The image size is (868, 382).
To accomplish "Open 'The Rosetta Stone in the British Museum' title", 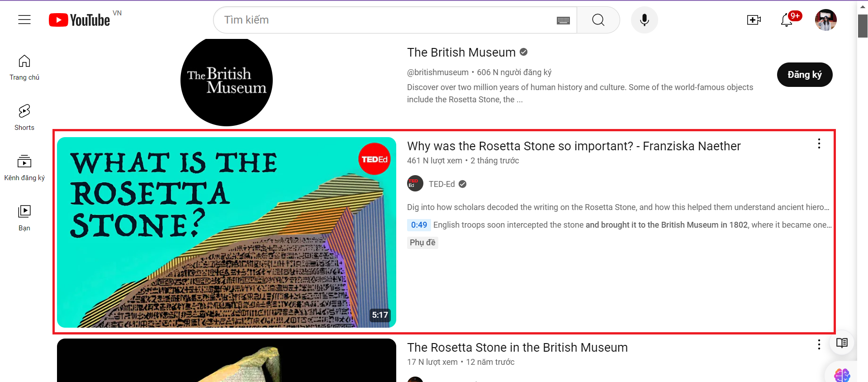I will pos(517,348).
